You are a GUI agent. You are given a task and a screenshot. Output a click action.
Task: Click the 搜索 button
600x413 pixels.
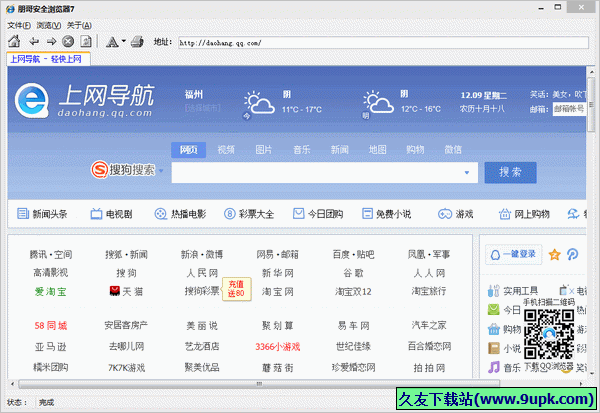(510, 173)
